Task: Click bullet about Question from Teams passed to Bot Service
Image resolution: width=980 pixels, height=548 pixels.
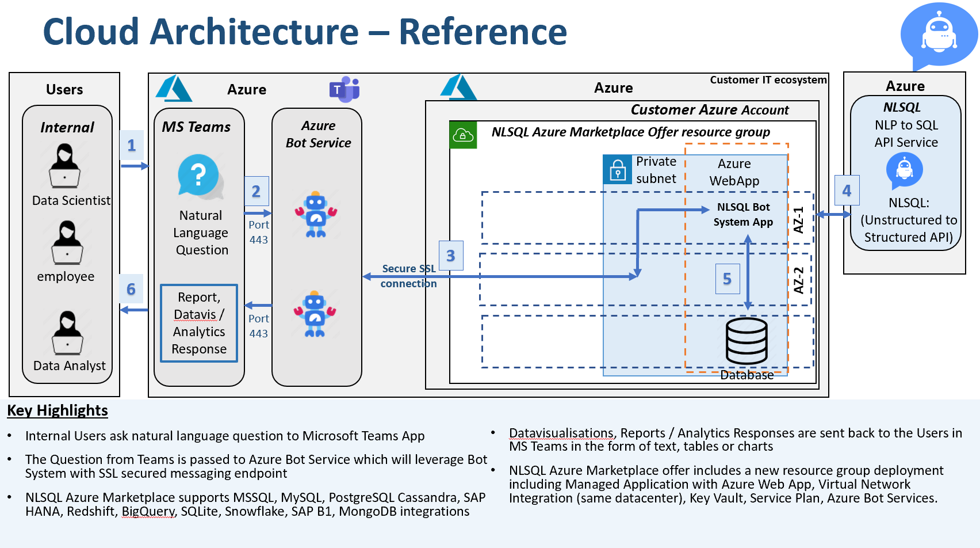Action: 256,466
